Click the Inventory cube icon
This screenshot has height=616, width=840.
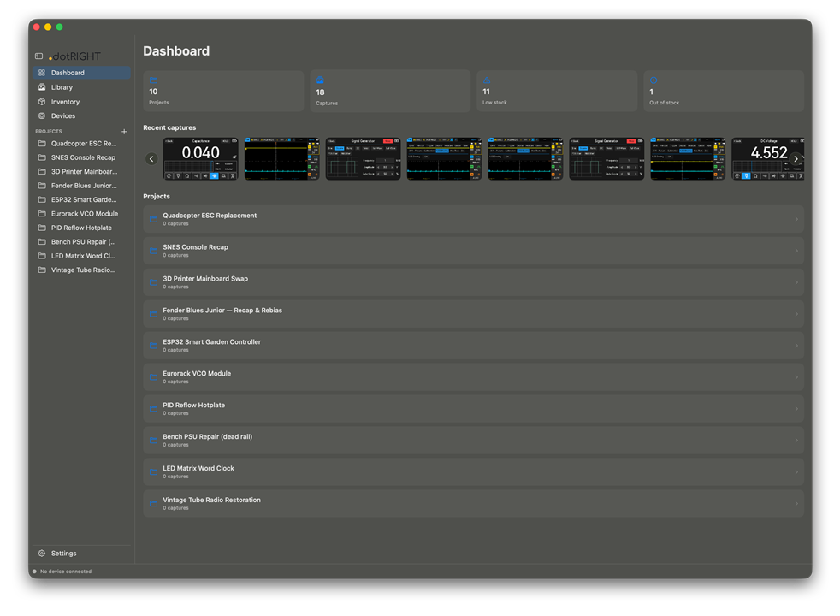click(42, 102)
